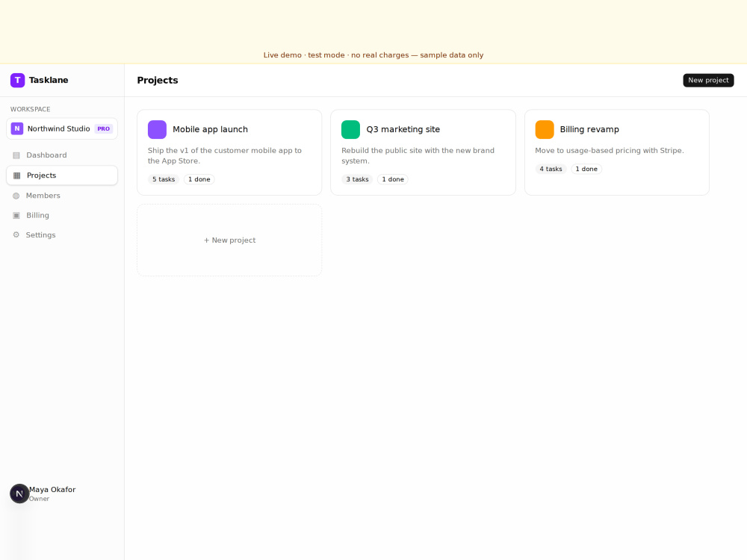Viewport: 747px width, 560px height.
Task: Click the 'Rebuild the public site' description
Action: tap(418, 156)
